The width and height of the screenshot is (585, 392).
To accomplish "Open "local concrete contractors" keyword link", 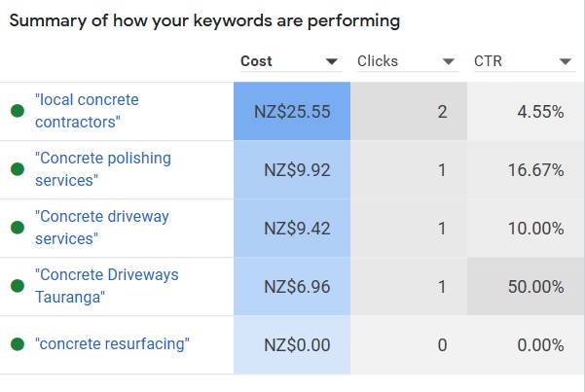I will (87, 111).
